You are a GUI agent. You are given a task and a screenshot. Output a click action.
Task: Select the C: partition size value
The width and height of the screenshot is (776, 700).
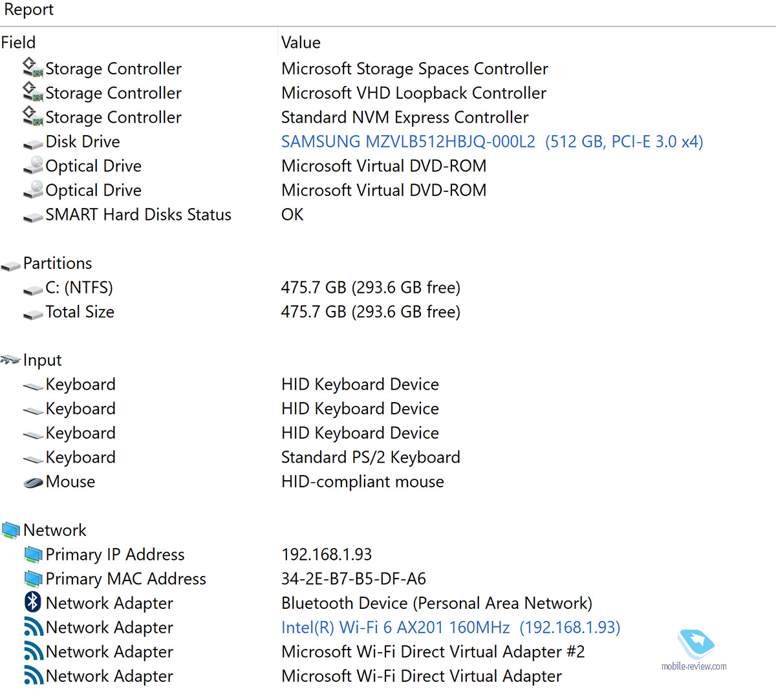[x=371, y=288]
